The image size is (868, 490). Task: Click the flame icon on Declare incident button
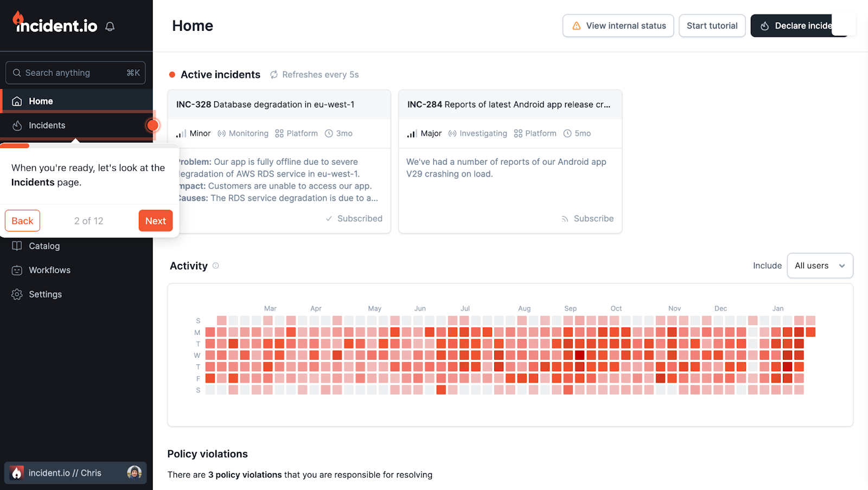765,26
